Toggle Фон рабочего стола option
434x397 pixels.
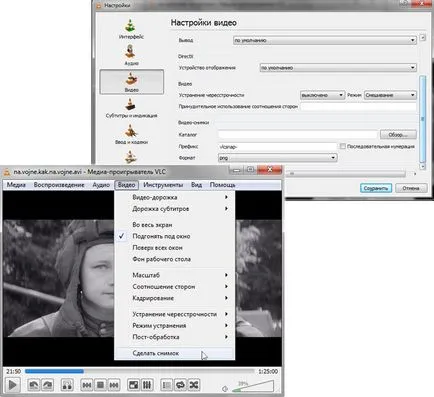click(x=175, y=259)
